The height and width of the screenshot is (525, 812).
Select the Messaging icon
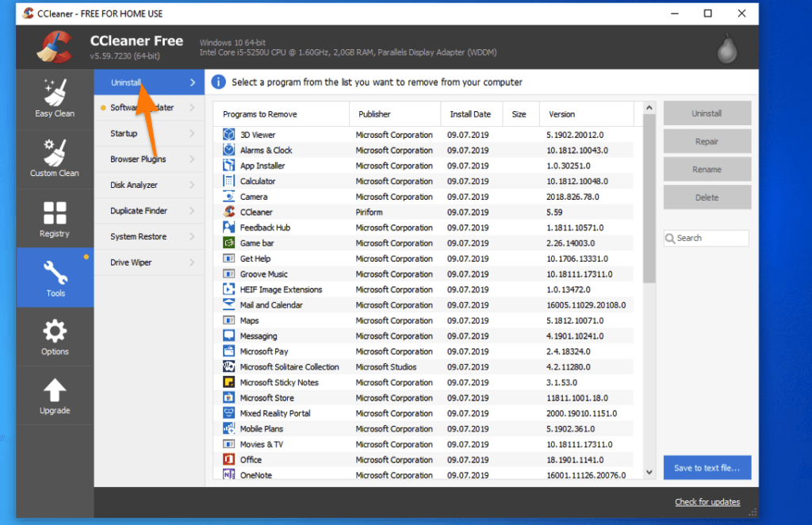[x=229, y=335]
